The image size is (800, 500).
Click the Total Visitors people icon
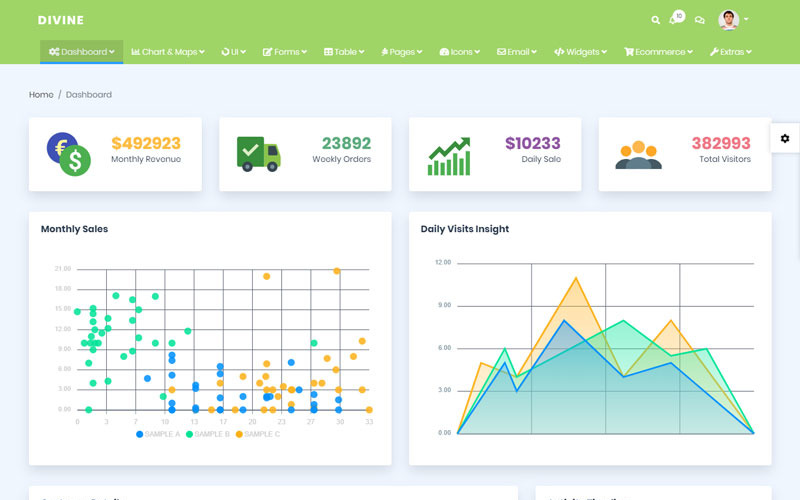[638, 155]
